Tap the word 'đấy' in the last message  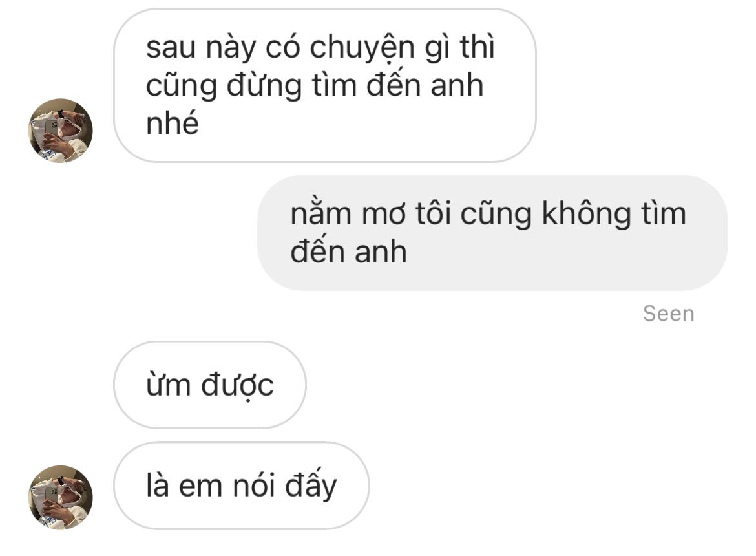311,486
